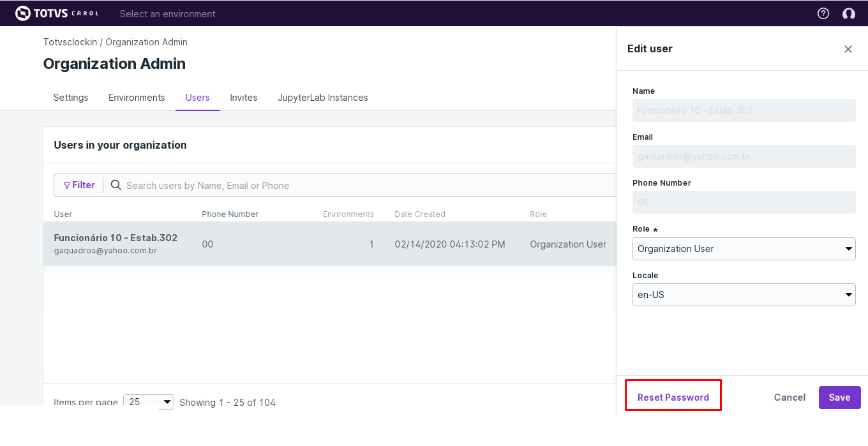Change the Items per page dropdown
Screen dimensions: 868x446
pyautogui.click(x=148, y=402)
